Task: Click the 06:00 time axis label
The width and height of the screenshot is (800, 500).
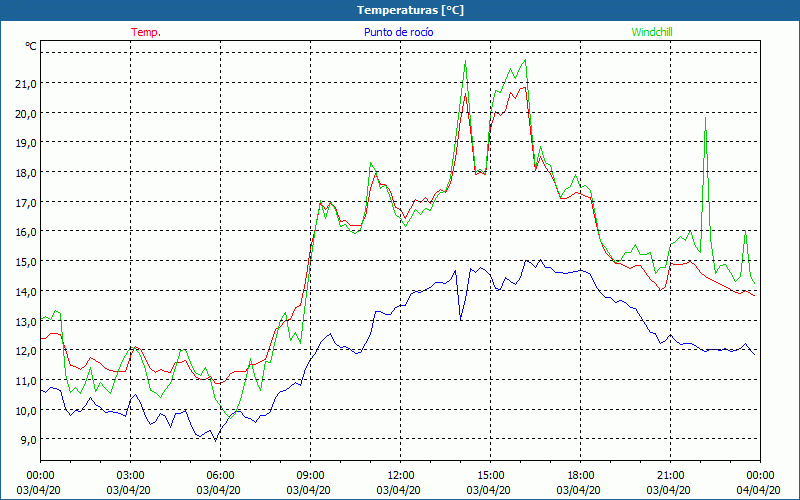Action: pyautogui.click(x=220, y=476)
